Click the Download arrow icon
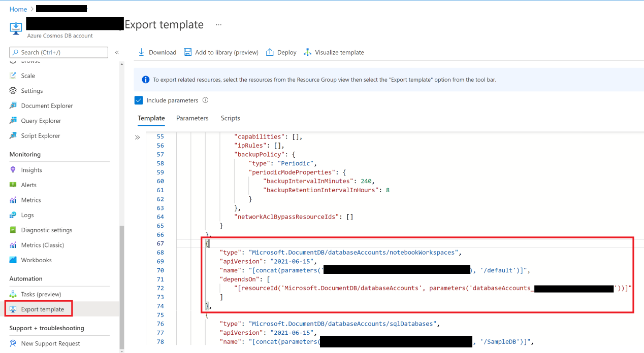The width and height of the screenshot is (644, 353). point(142,52)
